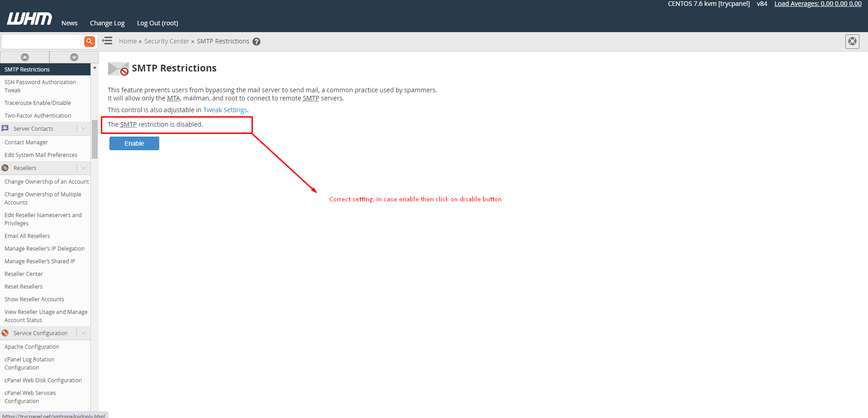Open Traceroute Enable/Disable
868x418 pixels.
(x=38, y=103)
